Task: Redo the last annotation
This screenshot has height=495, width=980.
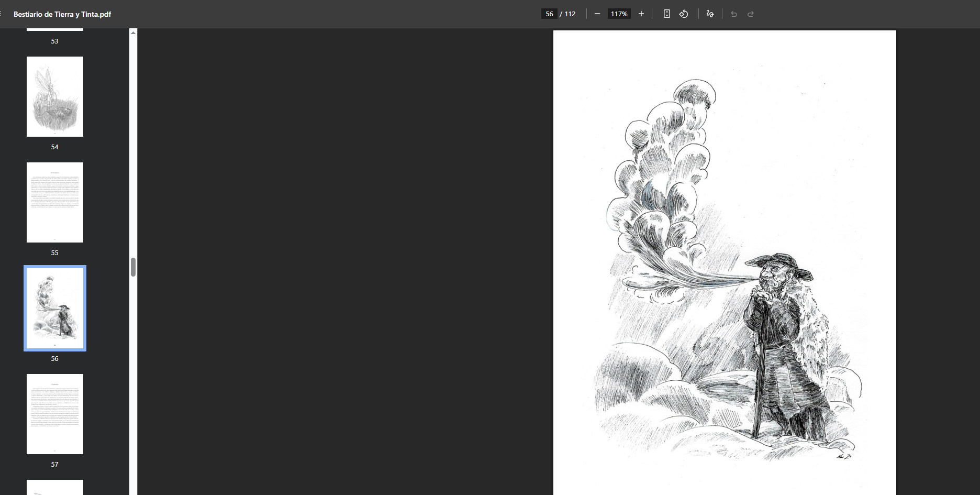Action: pyautogui.click(x=751, y=14)
